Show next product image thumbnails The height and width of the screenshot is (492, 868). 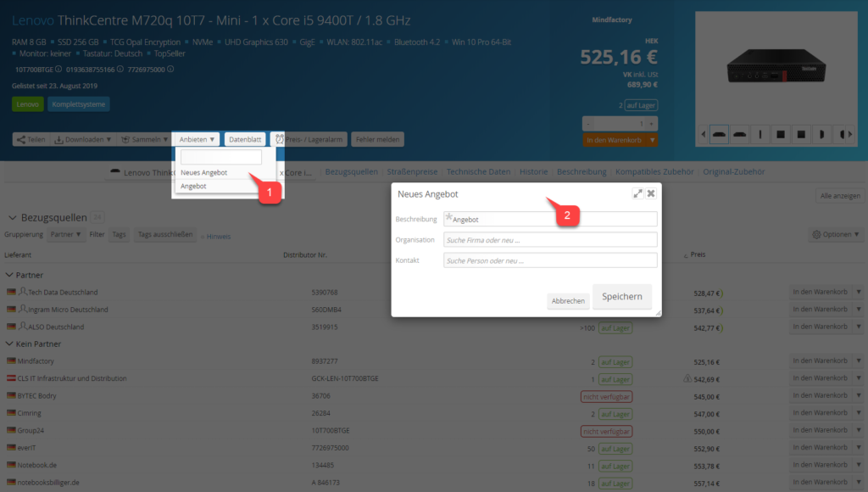click(x=850, y=134)
